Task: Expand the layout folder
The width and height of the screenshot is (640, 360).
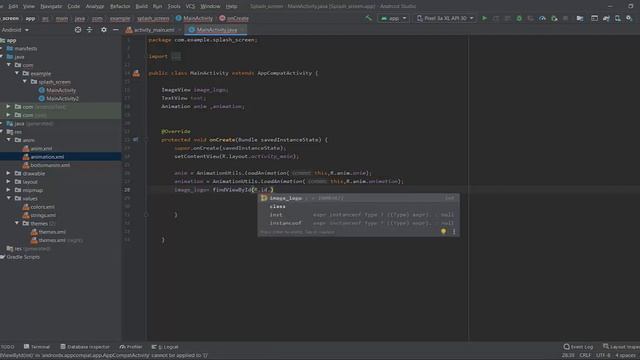Action: pyautogui.click(x=9, y=182)
